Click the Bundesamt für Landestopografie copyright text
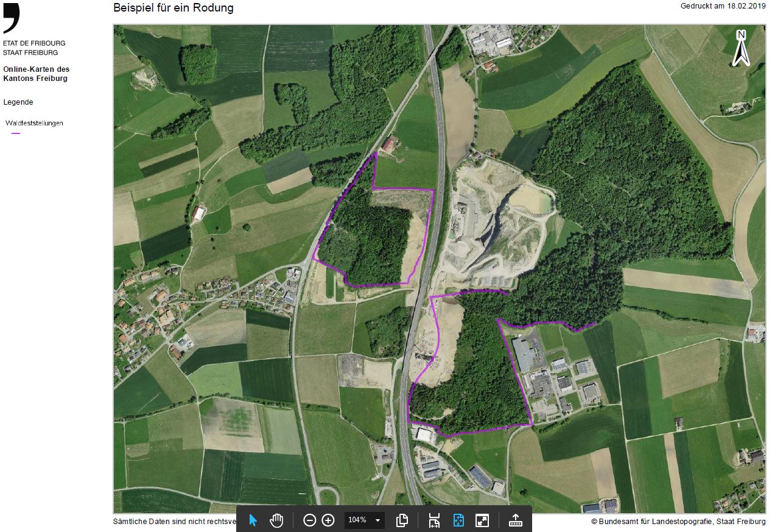The width and height of the screenshot is (772, 532). pyautogui.click(x=678, y=522)
